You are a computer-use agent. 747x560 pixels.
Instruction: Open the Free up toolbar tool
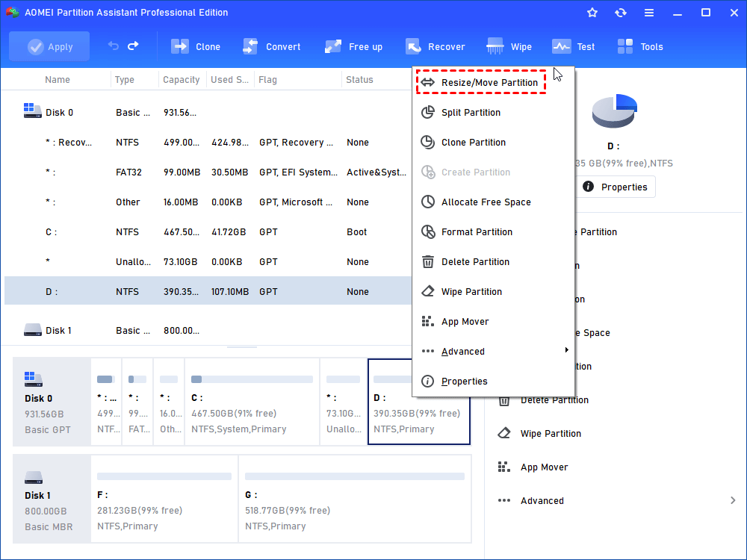click(x=353, y=46)
